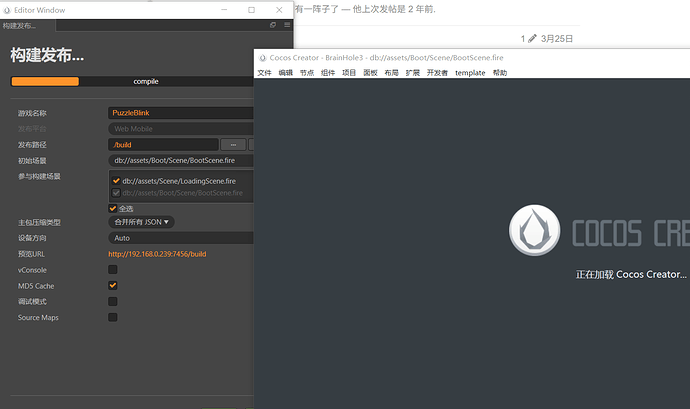This screenshot has height=409, width=690.
Task: Open the preview URL http://192.168.0.239:7456/build
Action: [x=157, y=254]
